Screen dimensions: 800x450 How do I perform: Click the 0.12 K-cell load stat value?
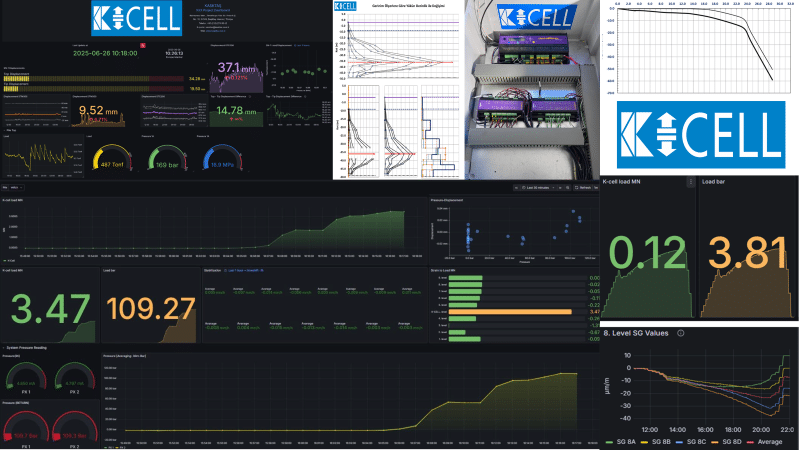[x=647, y=253]
